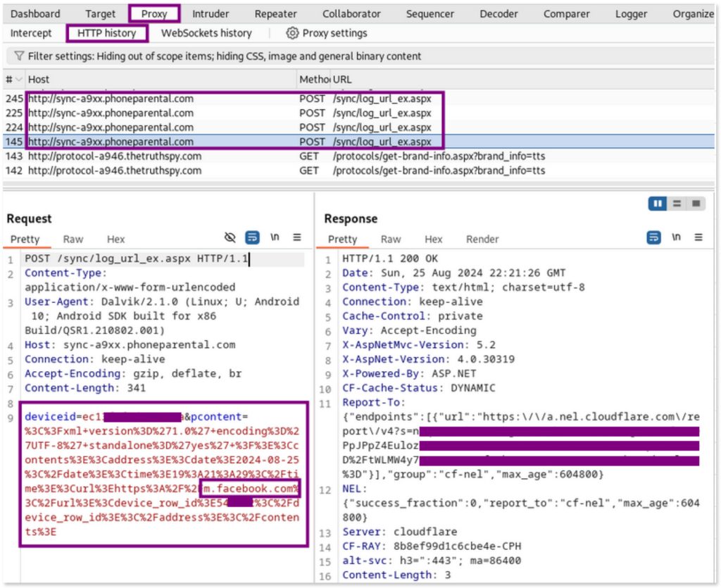Switch to WebSockets history tab
Image resolution: width=721 pixels, height=588 pixels.
(206, 33)
